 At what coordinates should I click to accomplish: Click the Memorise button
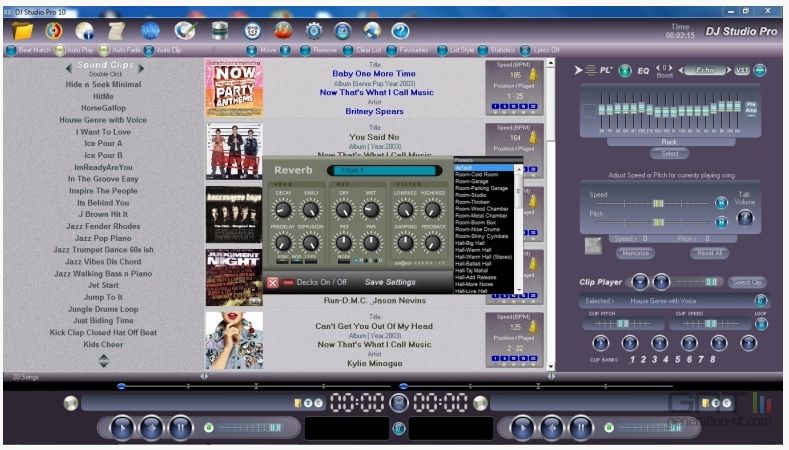click(636, 253)
